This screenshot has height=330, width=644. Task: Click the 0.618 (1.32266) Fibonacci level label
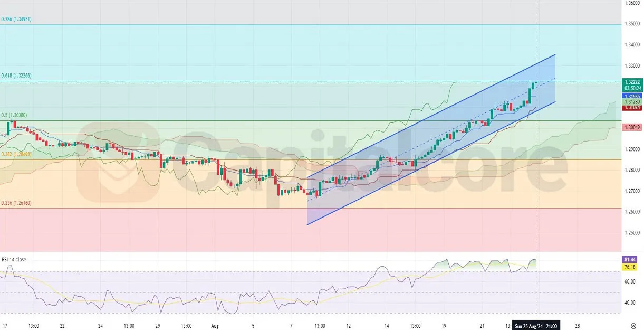pyautogui.click(x=16, y=76)
